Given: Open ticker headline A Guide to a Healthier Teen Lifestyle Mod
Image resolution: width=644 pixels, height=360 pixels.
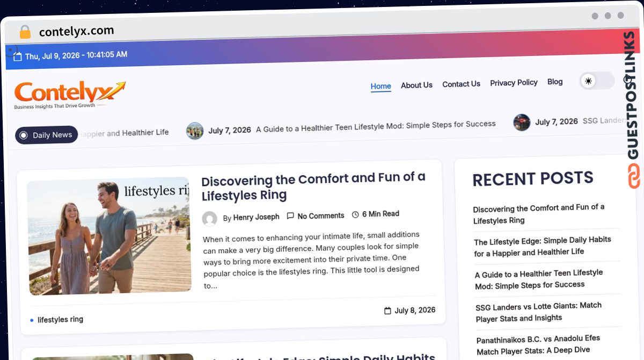Looking at the screenshot, I should pos(376,126).
